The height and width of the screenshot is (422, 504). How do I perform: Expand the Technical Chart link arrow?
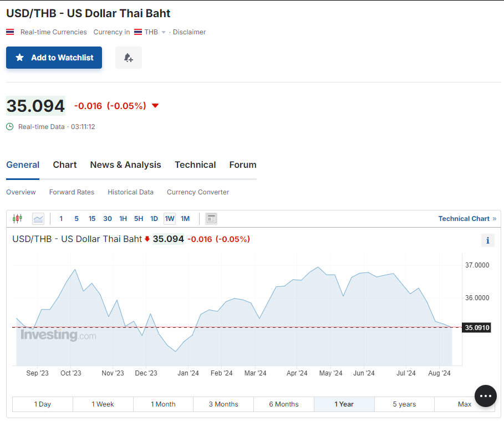click(x=494, y=219)
